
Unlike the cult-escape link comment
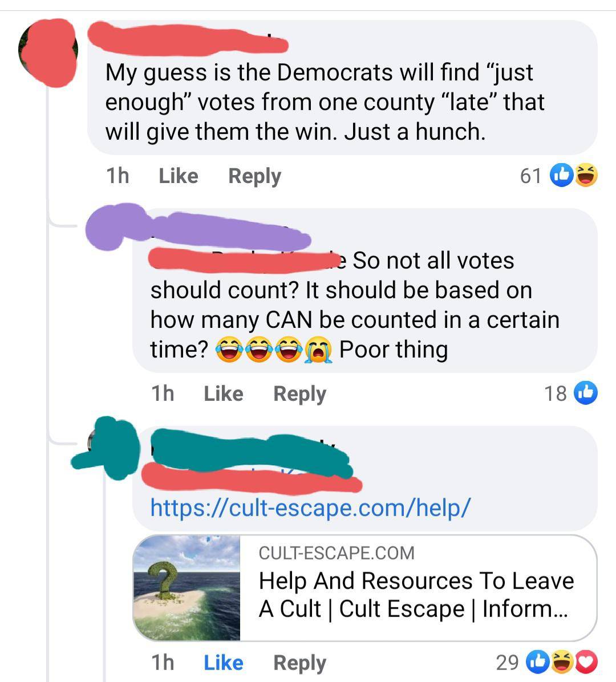click(x=224, y=663)
